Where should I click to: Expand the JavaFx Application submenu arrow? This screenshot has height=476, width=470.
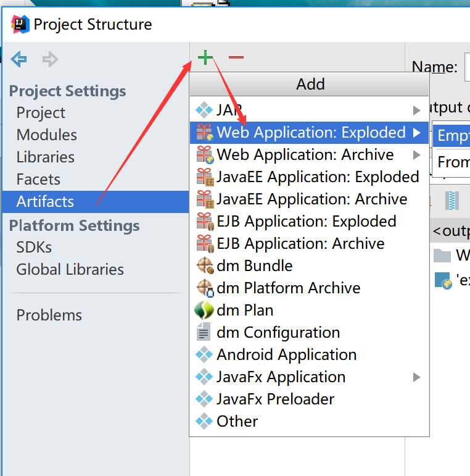coord(417,377)
